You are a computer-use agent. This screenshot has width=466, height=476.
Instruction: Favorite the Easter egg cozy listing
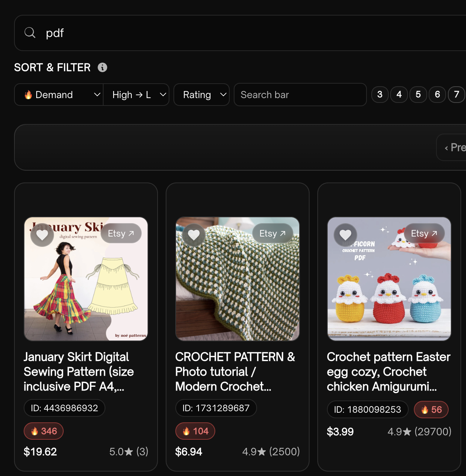(345, 235)
